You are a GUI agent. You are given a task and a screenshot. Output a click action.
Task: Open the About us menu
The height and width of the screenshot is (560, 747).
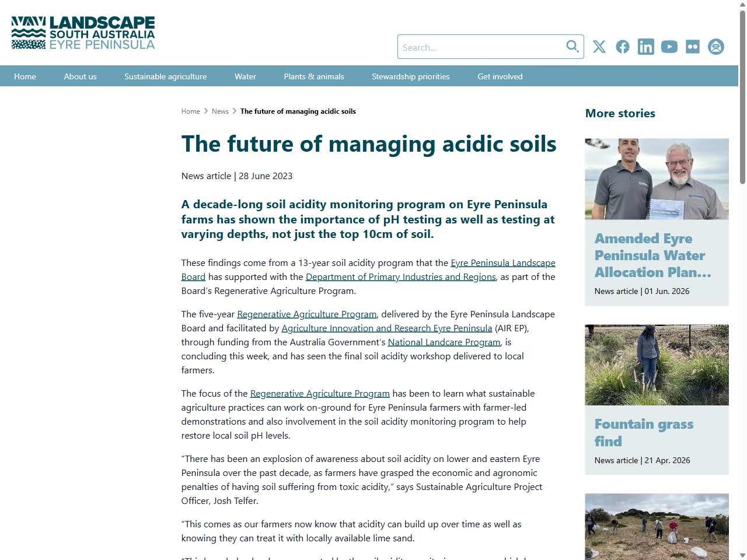[x=81, y=76]
